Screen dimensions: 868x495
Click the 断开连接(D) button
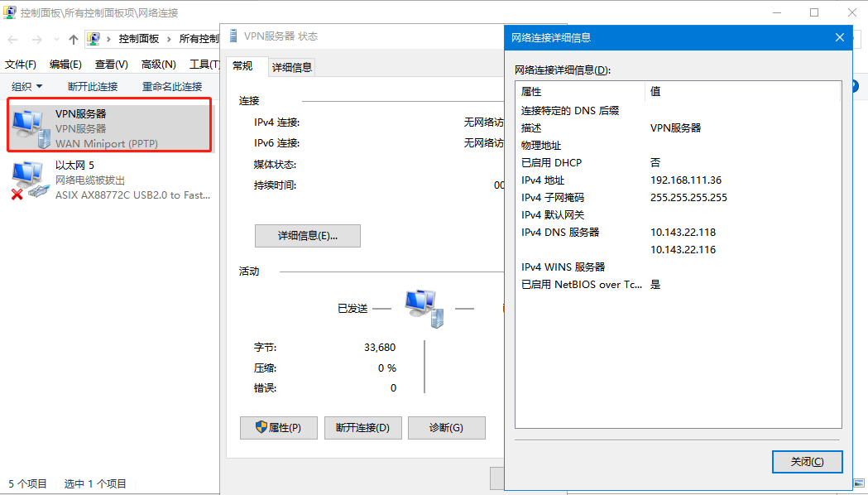pyautogui.click(x=362, y=428)
